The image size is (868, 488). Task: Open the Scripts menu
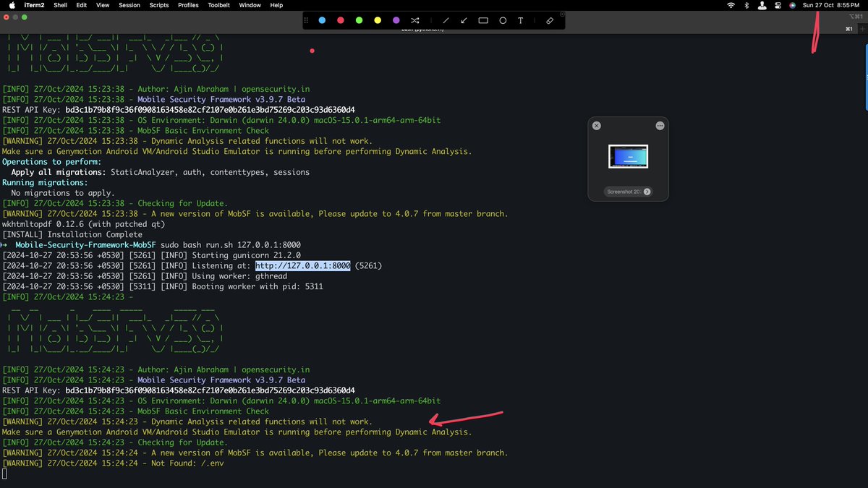[159, 5]
